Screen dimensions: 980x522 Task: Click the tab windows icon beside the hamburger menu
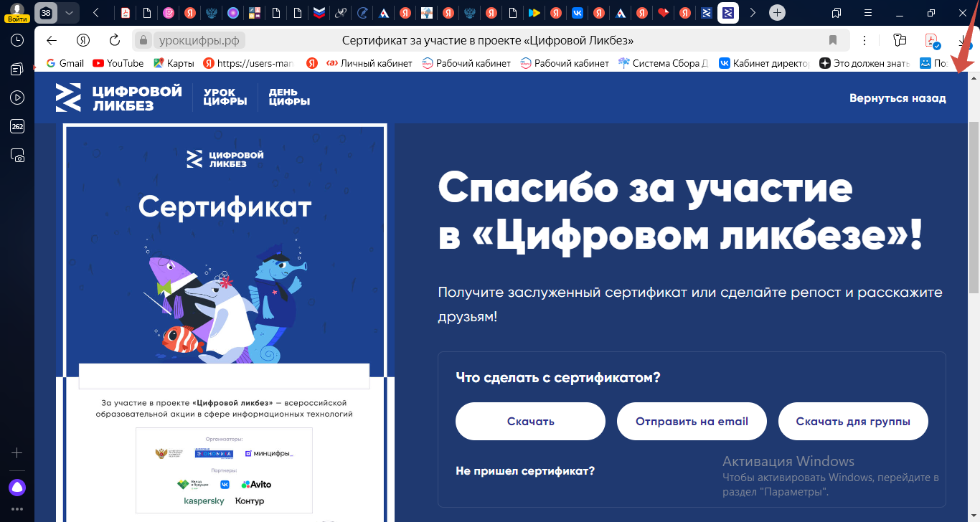coord(837,12)
